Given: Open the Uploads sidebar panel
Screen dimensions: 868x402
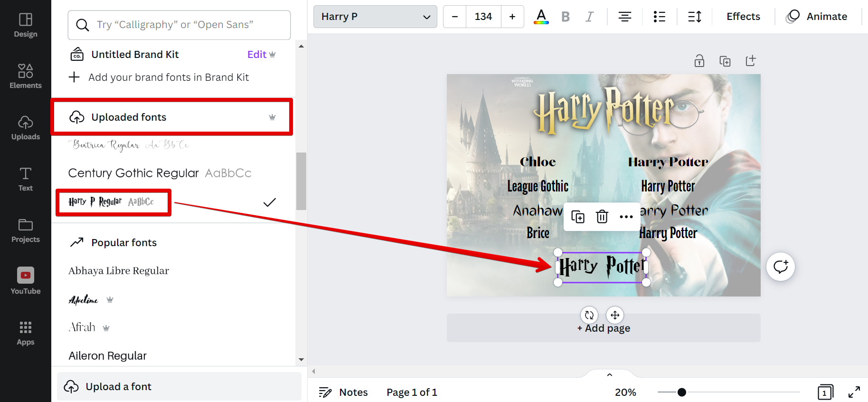Looking at the screenshot, I should point(26,128).
